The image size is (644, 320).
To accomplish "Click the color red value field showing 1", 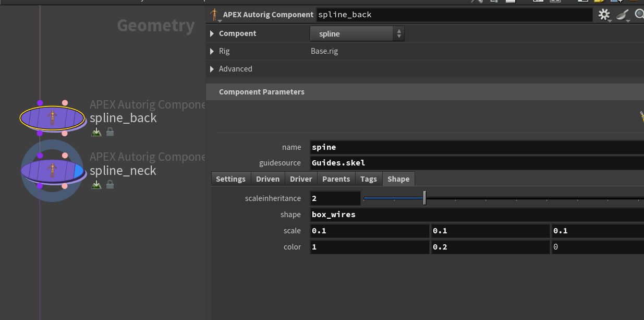I will click(x=370, y=247).
